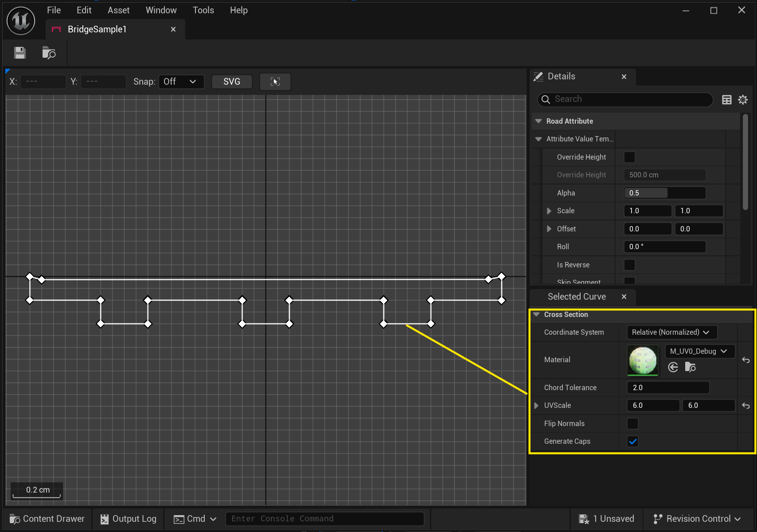Viewport: 757px width, 532px height.
Task: Save the asset with the floppy disk icon
Action: 20,53
